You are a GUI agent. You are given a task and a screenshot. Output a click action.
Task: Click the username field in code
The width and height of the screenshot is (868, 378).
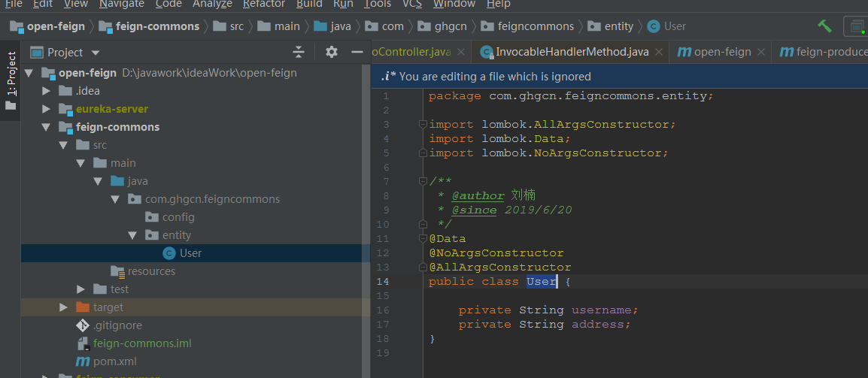click(601, 310)
